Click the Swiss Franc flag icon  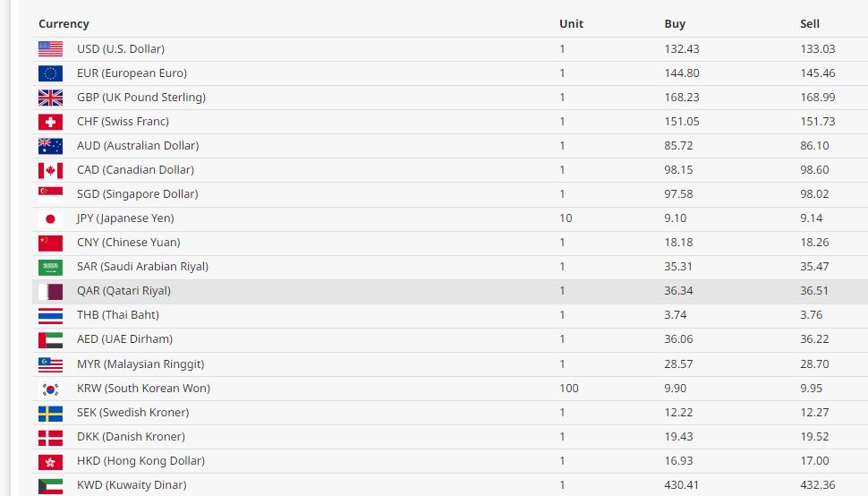pyautogui.click(x=50, y=122)
